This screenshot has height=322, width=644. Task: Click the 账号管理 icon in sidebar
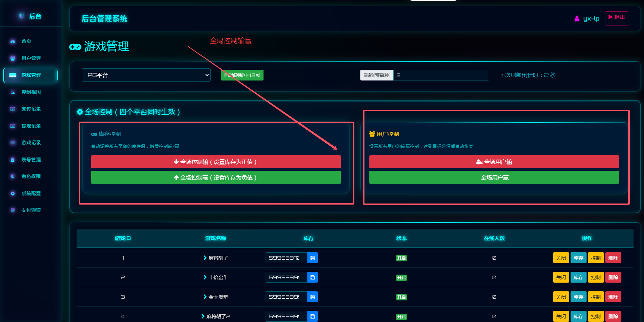pos(13,160)
